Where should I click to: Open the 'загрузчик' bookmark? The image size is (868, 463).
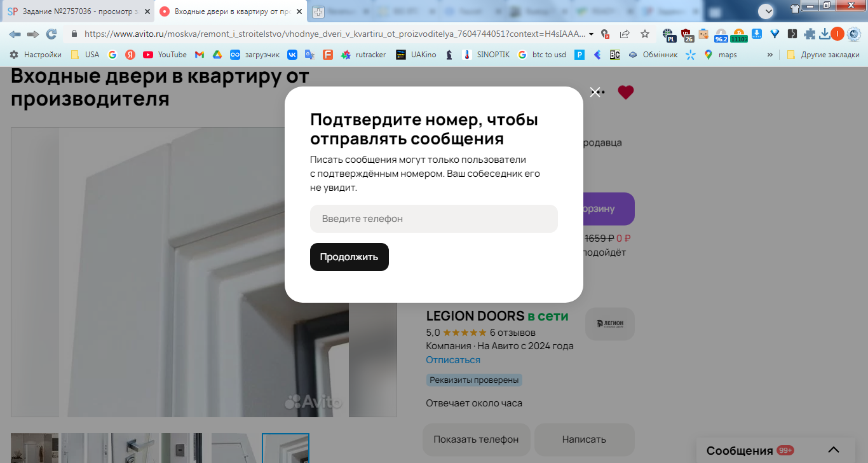255,55
